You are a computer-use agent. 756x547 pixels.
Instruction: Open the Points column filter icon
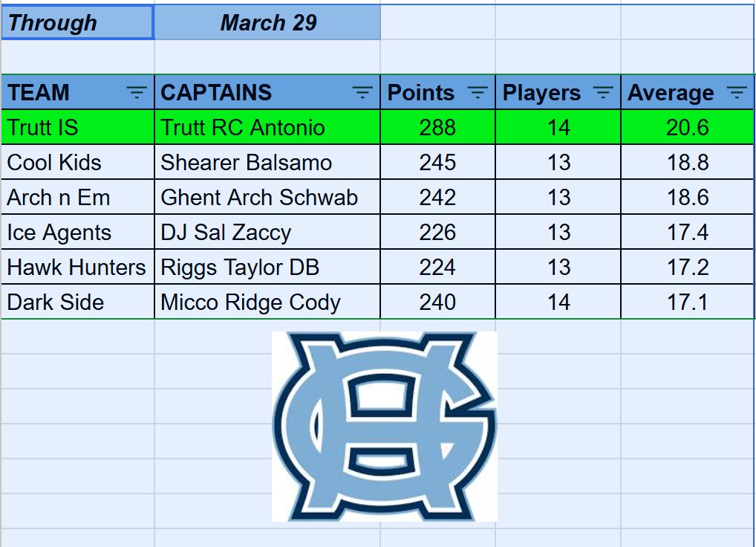(x=478, y=92)
